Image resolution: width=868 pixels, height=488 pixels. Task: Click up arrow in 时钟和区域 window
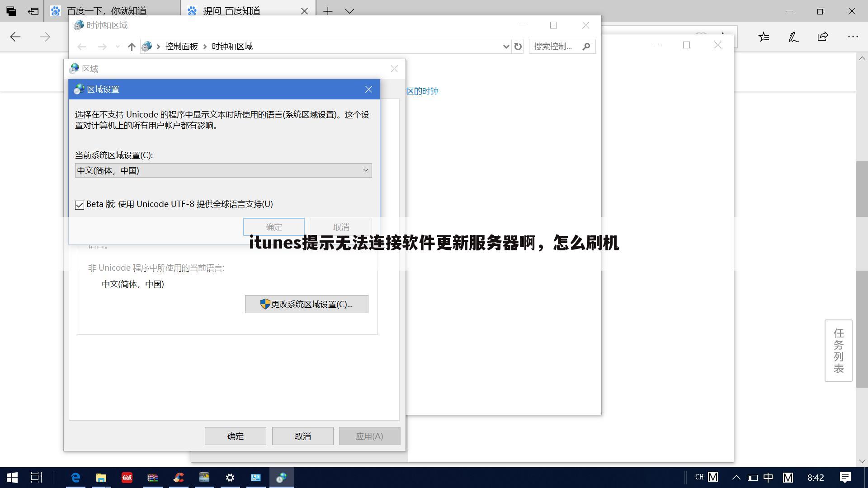[x=132, y=47]
